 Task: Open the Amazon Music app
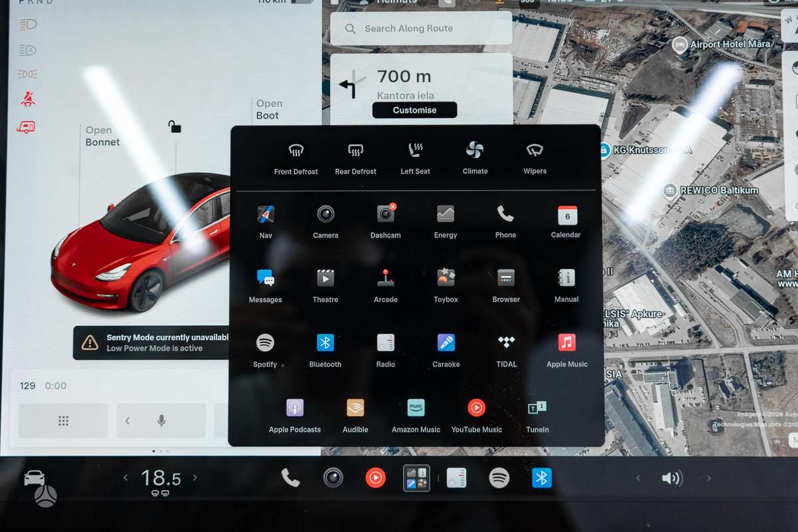tap(416, 416)
